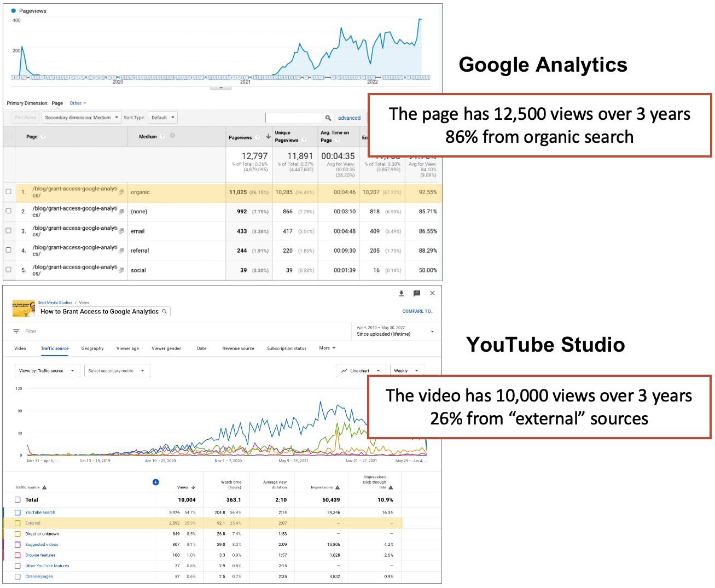The width and height of the screenshot is (715, 588).
Task: Open referral row page external link icon
Action: coord(121,251)
